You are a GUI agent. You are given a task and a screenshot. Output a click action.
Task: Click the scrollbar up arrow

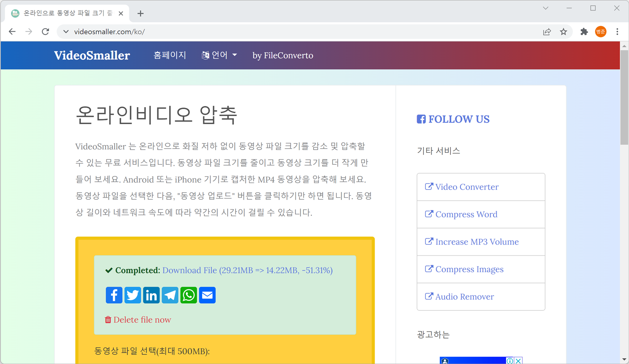click(x=624, y=46)
